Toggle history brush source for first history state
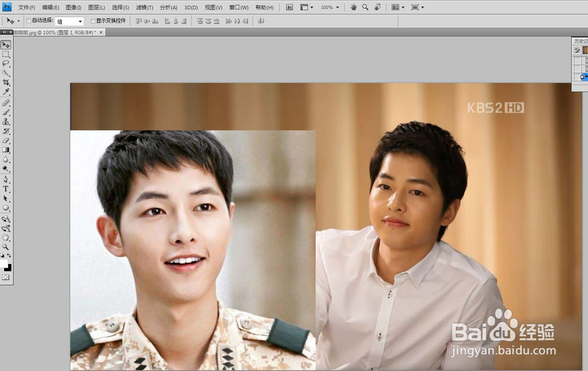This screenshot has height=371, width=588. point(577,60)
